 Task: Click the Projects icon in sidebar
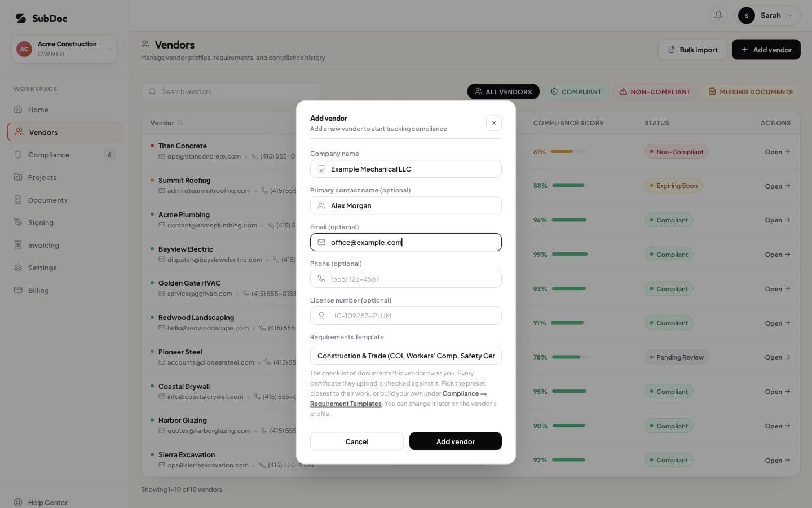[18, 177]
